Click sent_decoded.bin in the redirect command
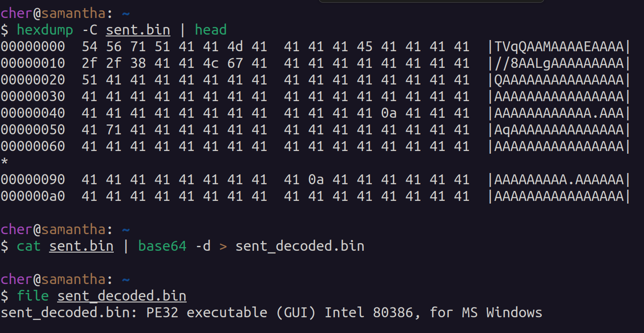This screenshot has width=644, height=333. 300,246
